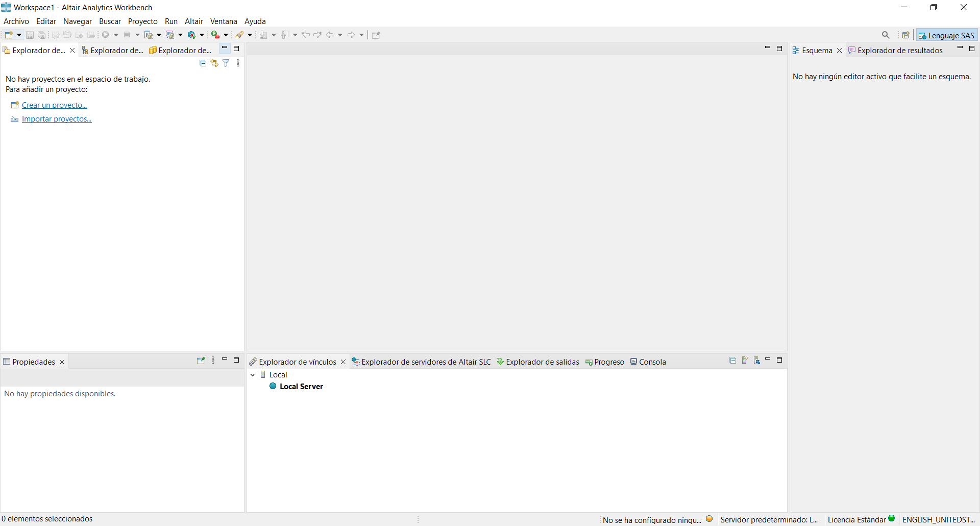Open Propiedades view menu (three dots)

pyautogui.click(x=213, y=361)
